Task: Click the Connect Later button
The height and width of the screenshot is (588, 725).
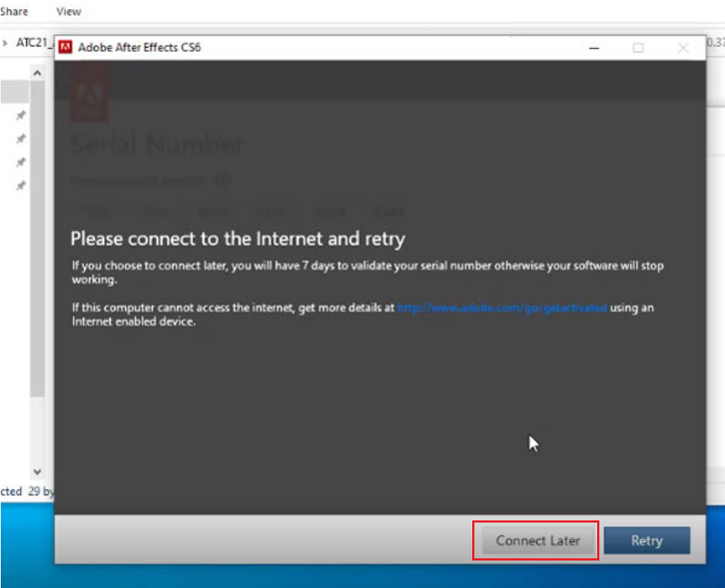Action: point(536,540)
